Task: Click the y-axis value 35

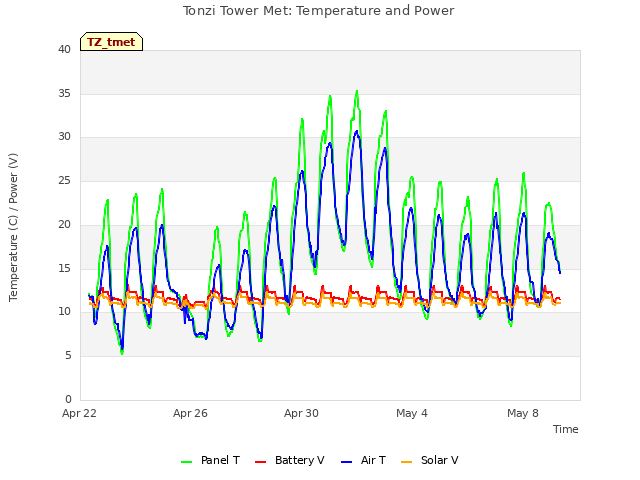Action: click(64, 93)
